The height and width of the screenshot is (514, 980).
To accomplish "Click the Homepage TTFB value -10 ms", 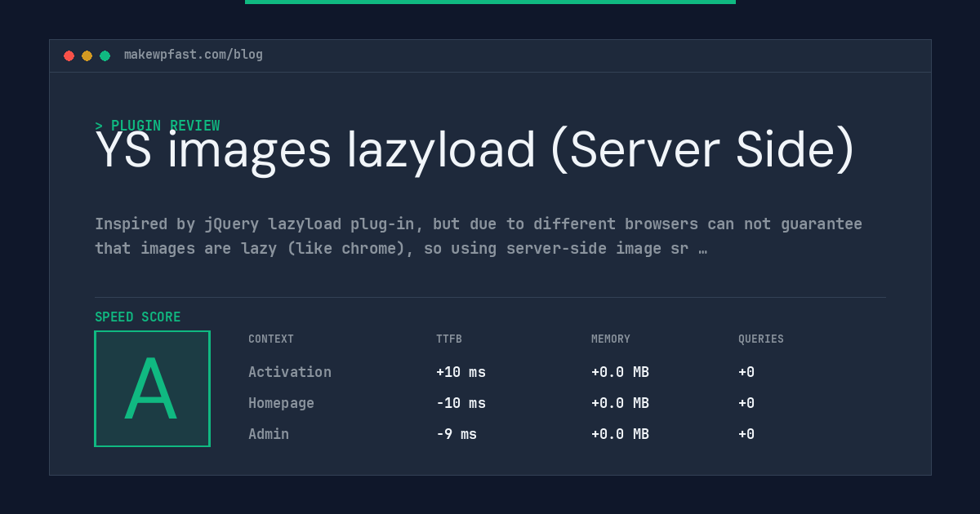I will [x=461, y=403].
